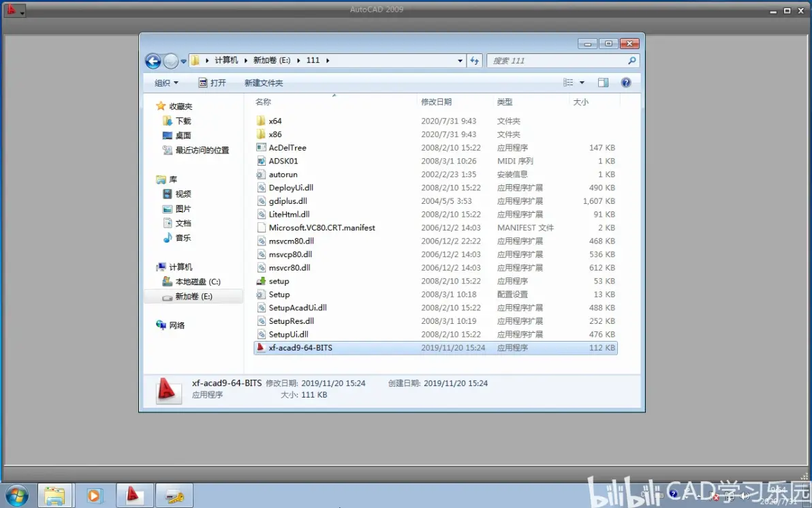Select 计算机 in the navigation pane
The height and width of the screenshot is (508, 812).
pyautogui.click(x=174, y=267)
